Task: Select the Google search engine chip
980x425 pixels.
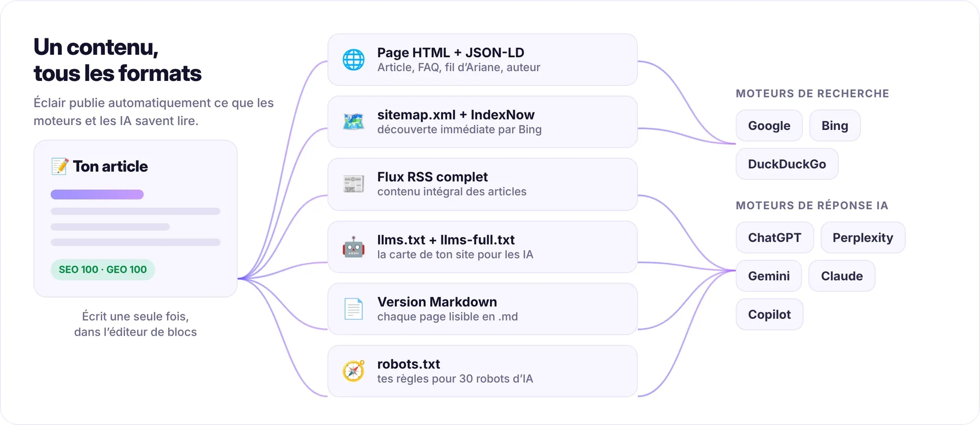Action: tap(769, 125)
